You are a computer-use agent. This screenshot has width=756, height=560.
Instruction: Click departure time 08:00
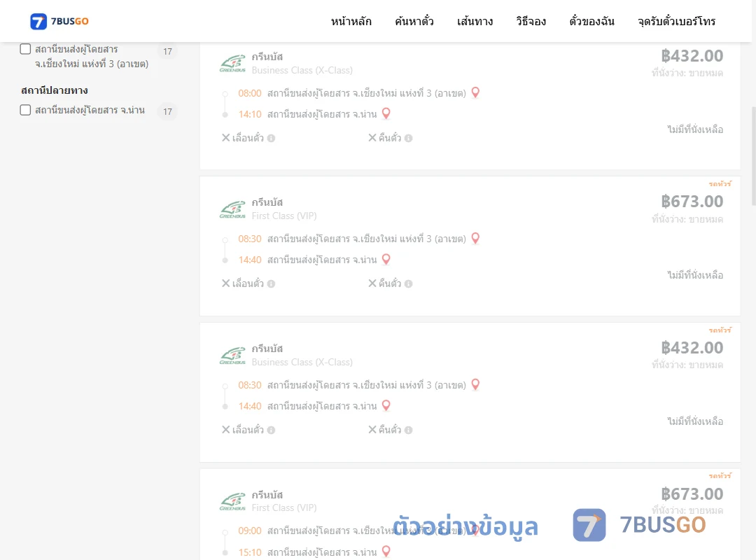tap(250, 93)
